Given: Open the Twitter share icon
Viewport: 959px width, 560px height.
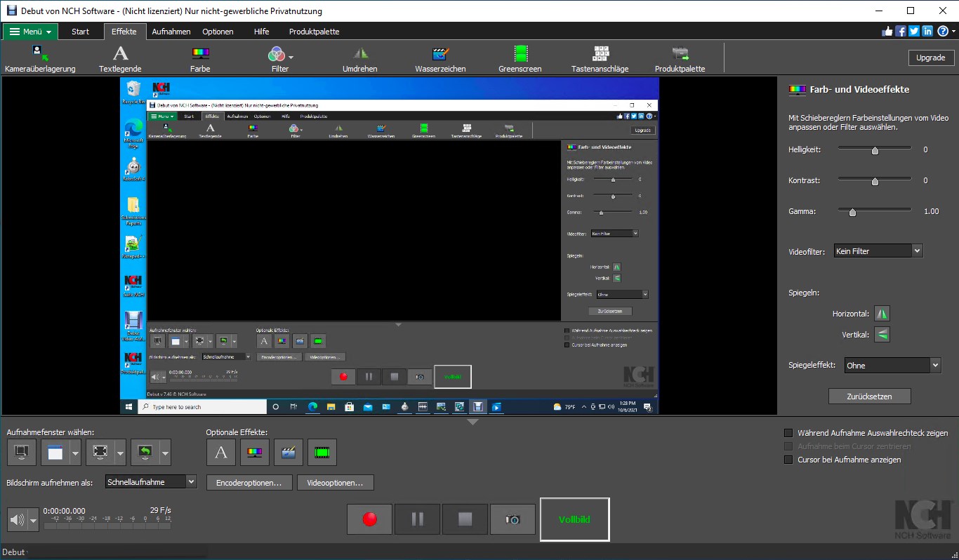Looking at the screenshot, I should pyautogui.click(x=914, y=31).
